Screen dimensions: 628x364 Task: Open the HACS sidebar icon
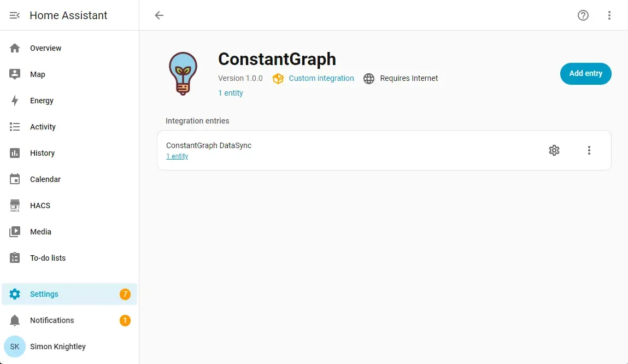coord(15,206)
